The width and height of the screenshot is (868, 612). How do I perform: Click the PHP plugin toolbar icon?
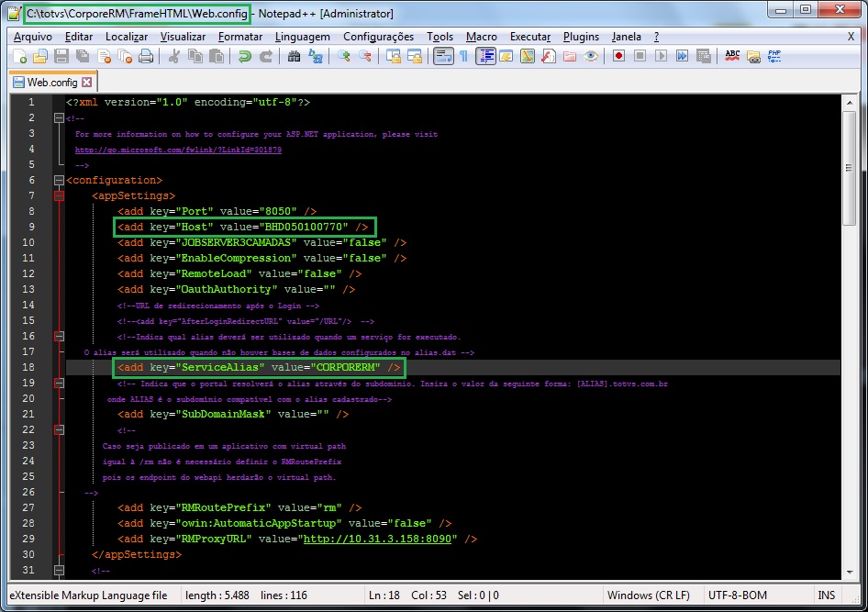(774, 56)
